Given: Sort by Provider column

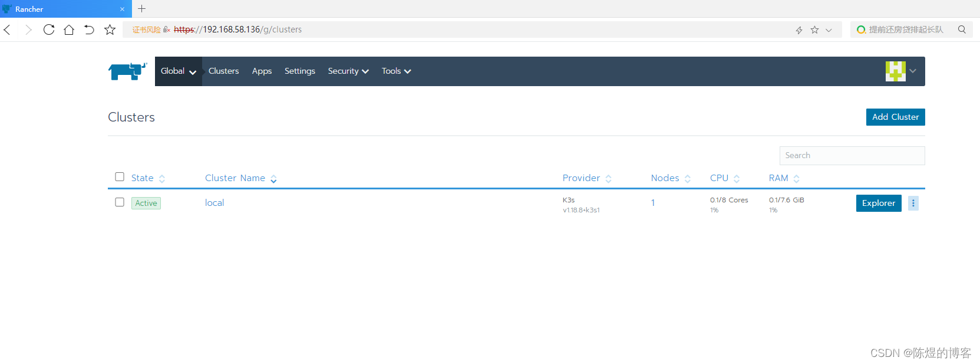Looking at the screenshot, I should click(x=587, y=178).
